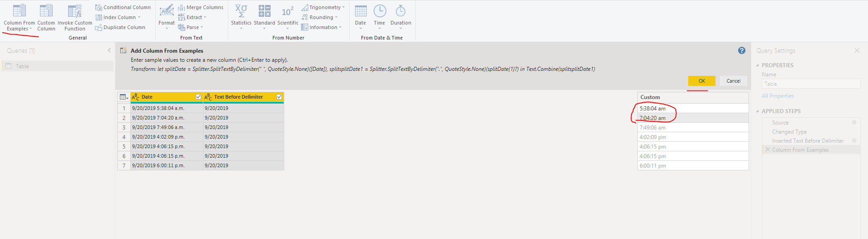Open help for Add Column From Examples
Image resolution: width=868 pixels, height=239 pixels.
click(x=742, y=50)
